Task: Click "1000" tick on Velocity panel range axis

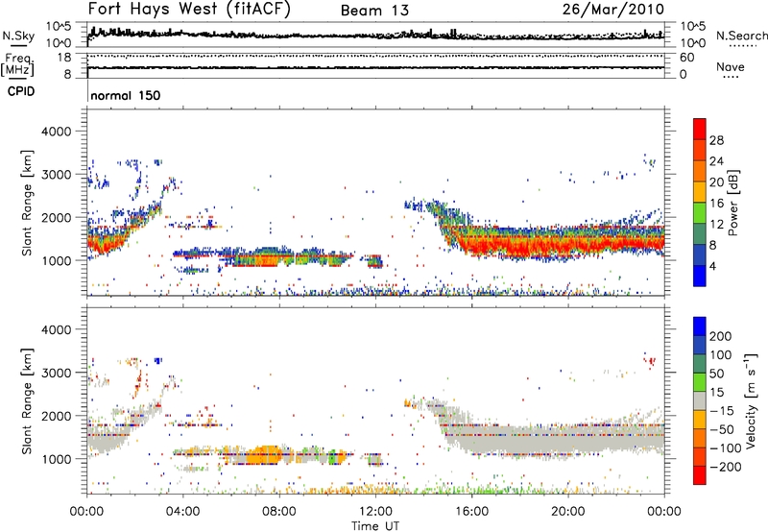Action: pyautogui.click(x=56, y=459)
